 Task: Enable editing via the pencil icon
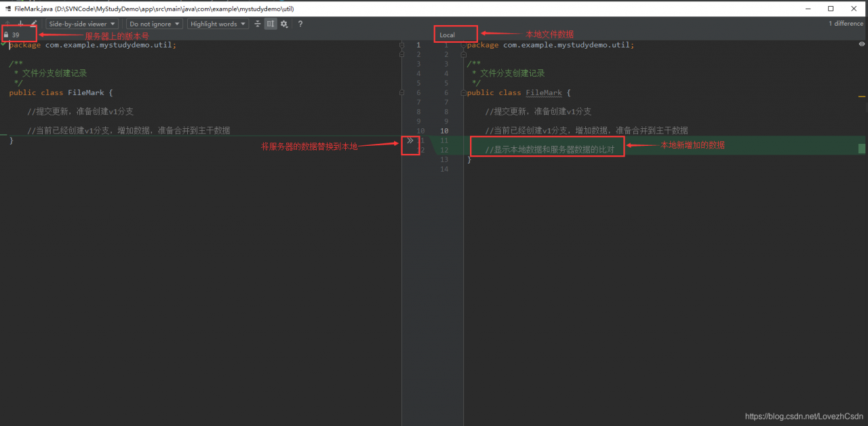tap(34, 24)
